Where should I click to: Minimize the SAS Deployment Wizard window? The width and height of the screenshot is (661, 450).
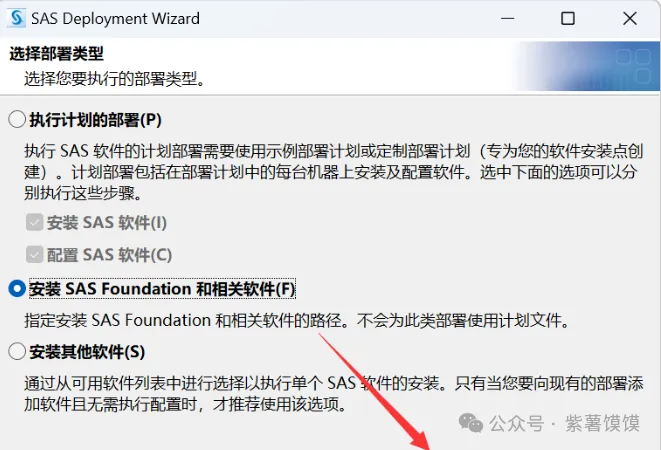coord(508,19)
